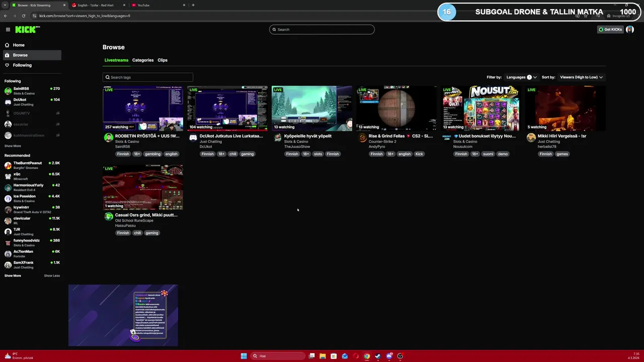
Task: Click the address bar URL
Action: pos(85,16)
